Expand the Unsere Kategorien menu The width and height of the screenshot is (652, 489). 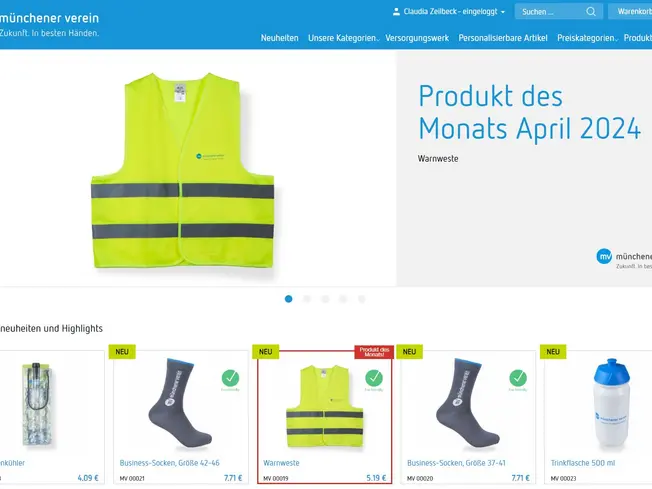click(x=343, y=38)
